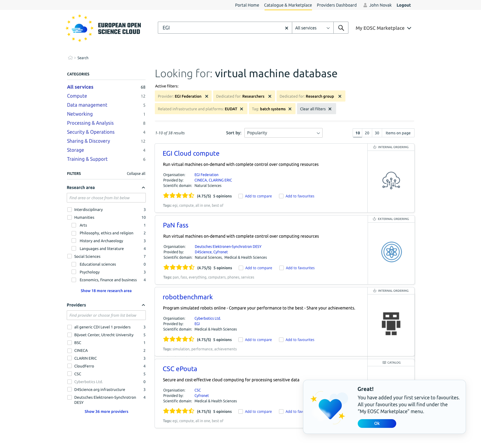This screenshot has height=448, width=481.
Task: Remove the EUDAT infrastructure filter
Action: (241, 109)
